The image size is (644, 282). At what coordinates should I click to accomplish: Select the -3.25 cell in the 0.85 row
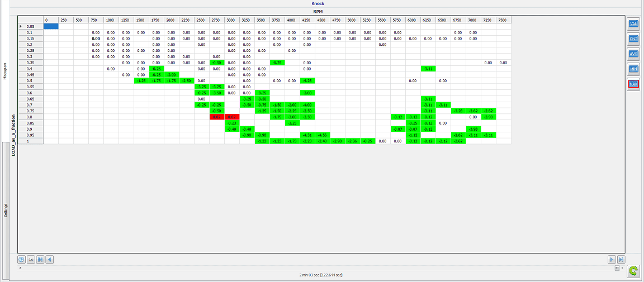(x=292, y=123)
